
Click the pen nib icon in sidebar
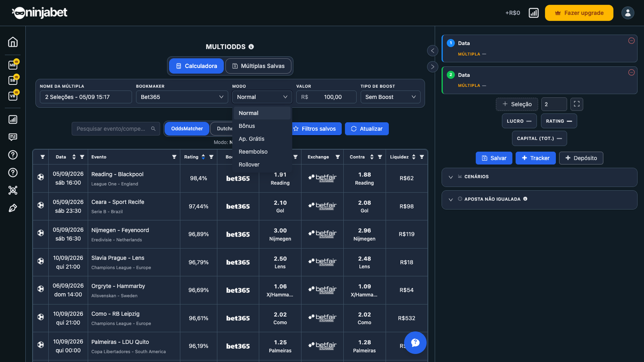point(13,208)
